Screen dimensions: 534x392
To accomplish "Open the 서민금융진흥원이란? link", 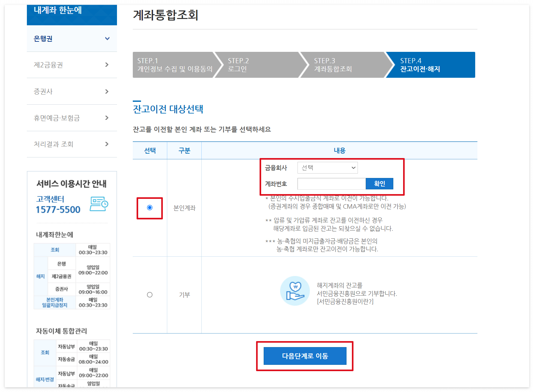I will coord(345,302).
